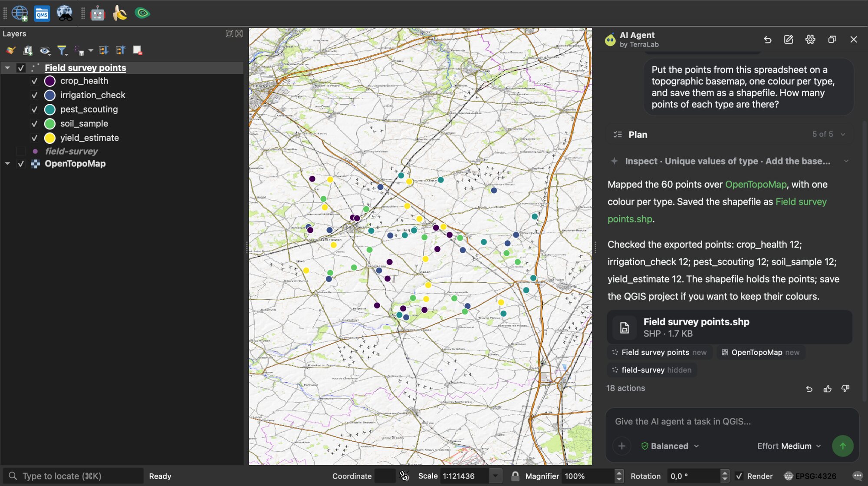Start a new chat with edit icon

tap(789, 40)
